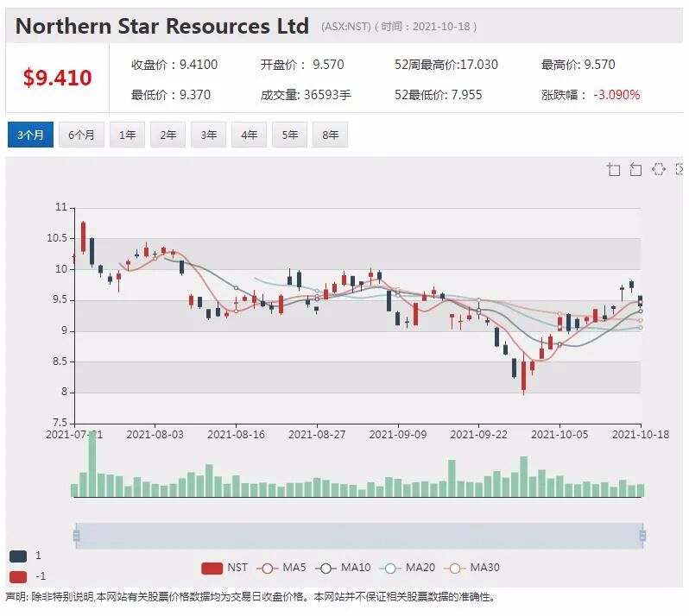Toggle the MA30 line legend

click(x=471, y=568)
